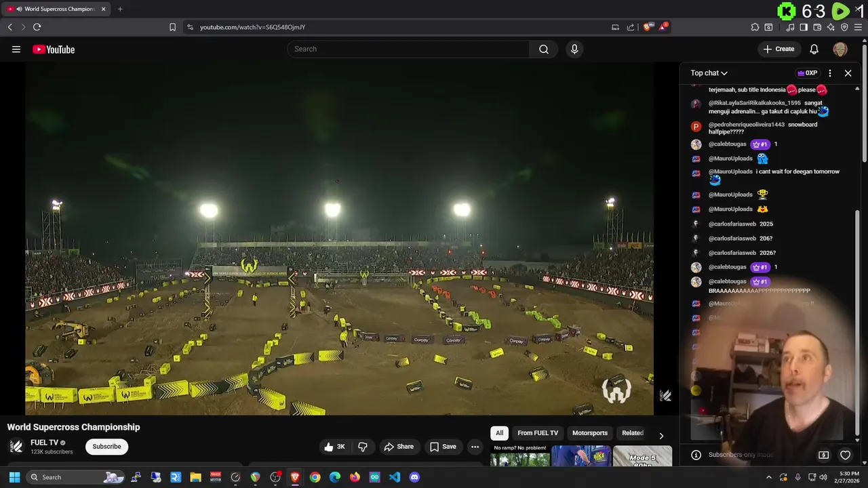Image resolution: width=868 pixels, height=488 pixels.
Task: Open Brave Wallet icon
Action: tap(817, 27)
